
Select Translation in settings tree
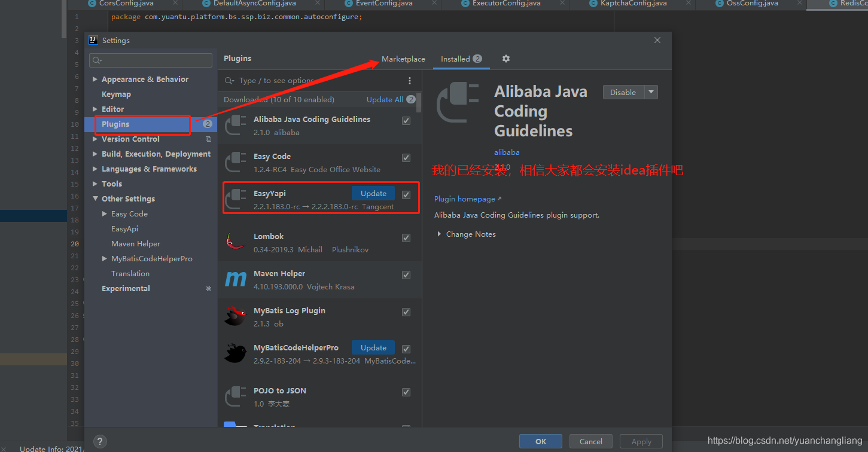pos(130,274)
